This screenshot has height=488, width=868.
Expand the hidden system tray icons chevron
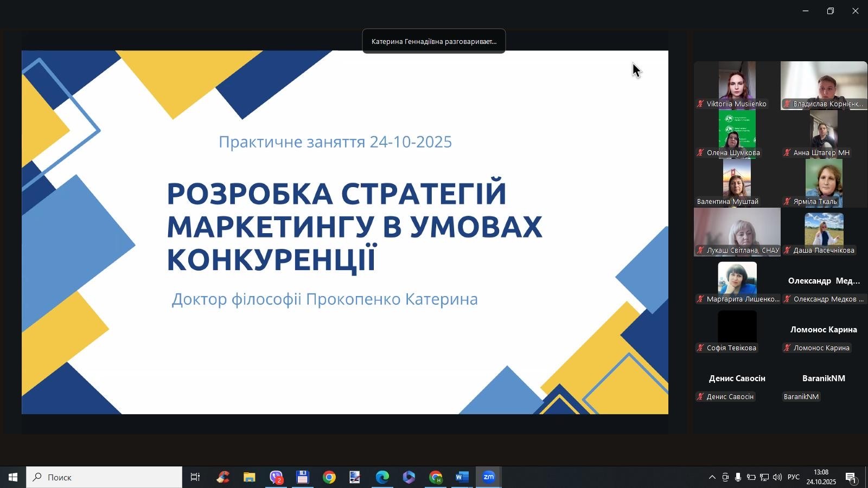712,477
